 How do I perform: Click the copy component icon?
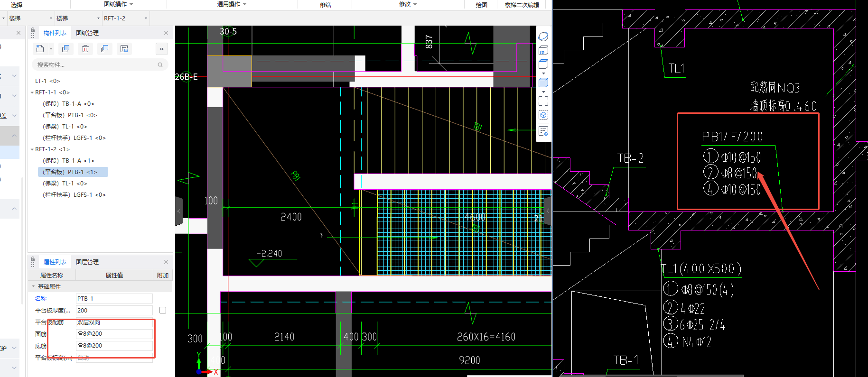(65, 49)
